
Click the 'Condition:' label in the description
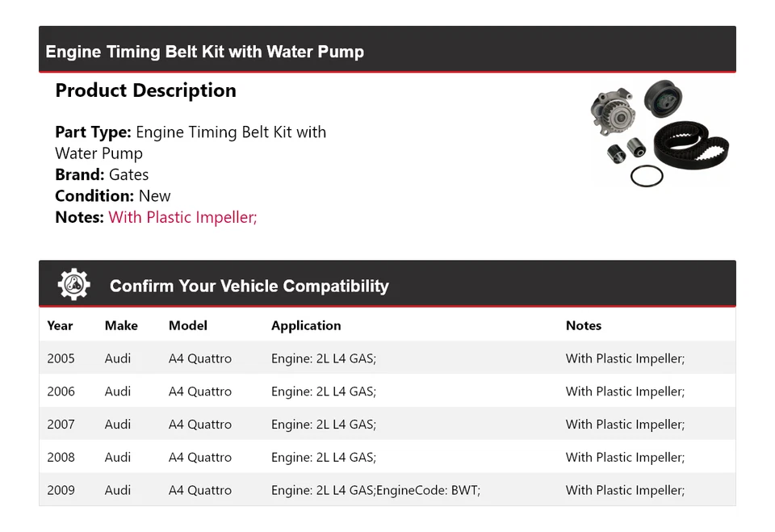[x=94, y=195]
